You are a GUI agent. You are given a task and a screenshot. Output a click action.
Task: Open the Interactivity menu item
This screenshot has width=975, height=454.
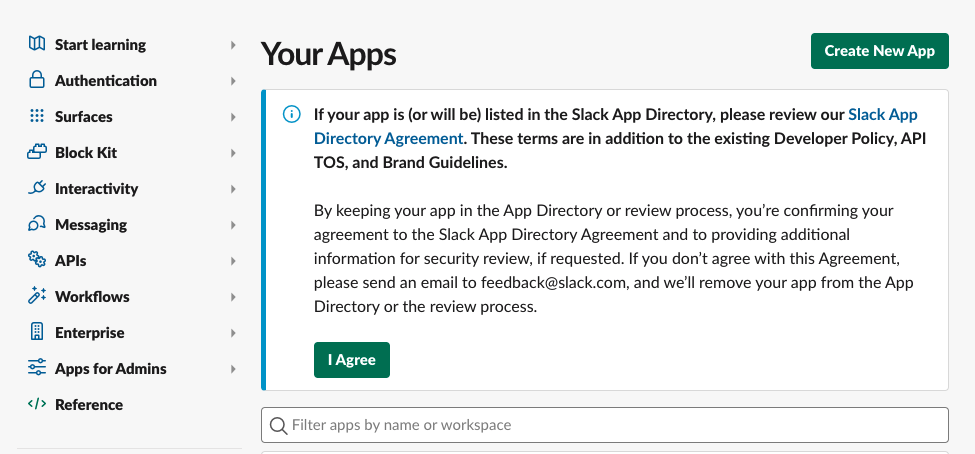pos(96,189)
